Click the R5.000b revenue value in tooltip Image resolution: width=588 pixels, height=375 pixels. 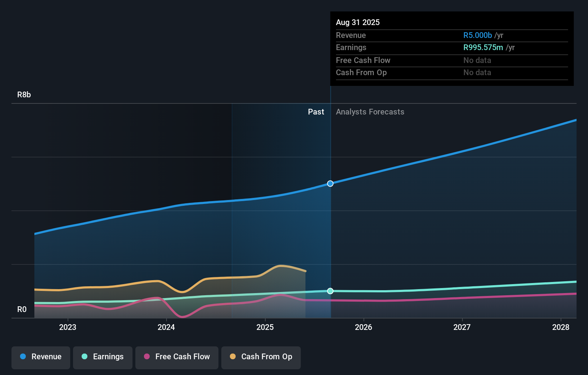(477, 35)
